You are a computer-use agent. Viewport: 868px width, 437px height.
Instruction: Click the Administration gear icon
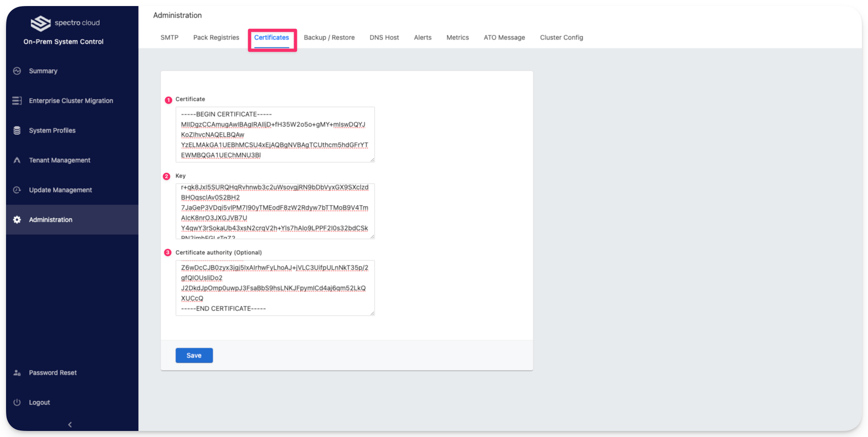tap(17, 220)
